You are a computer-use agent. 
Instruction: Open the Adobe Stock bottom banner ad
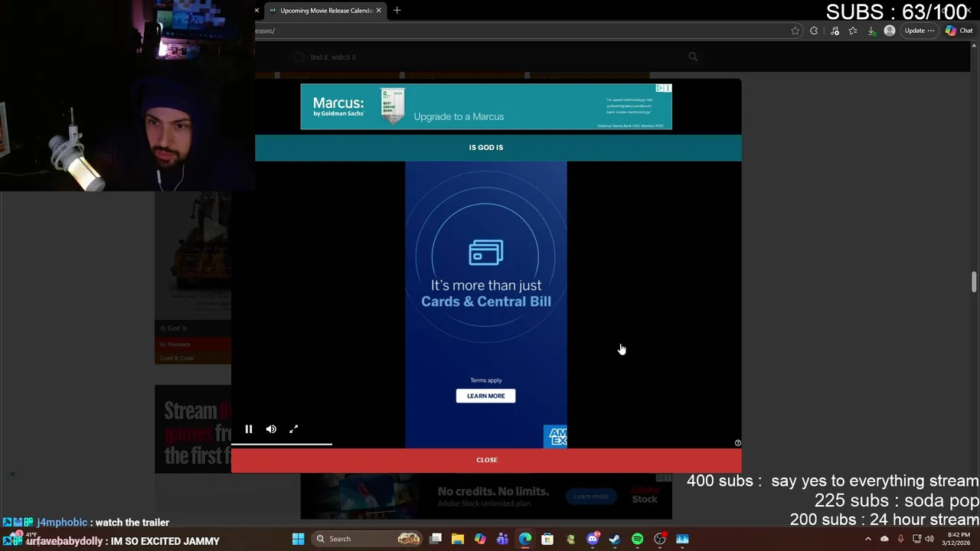coord(486,497)
